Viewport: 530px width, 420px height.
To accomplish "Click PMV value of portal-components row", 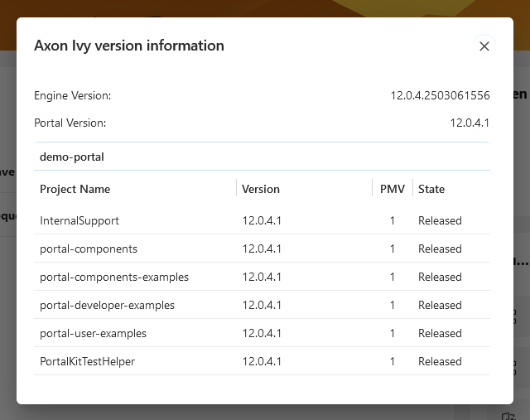I will (392, 249).
